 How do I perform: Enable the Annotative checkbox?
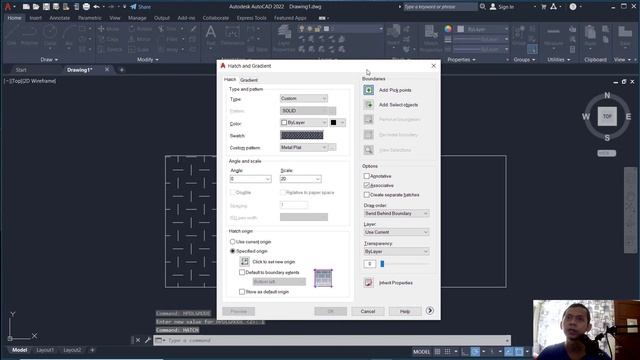tap(366, 176)
